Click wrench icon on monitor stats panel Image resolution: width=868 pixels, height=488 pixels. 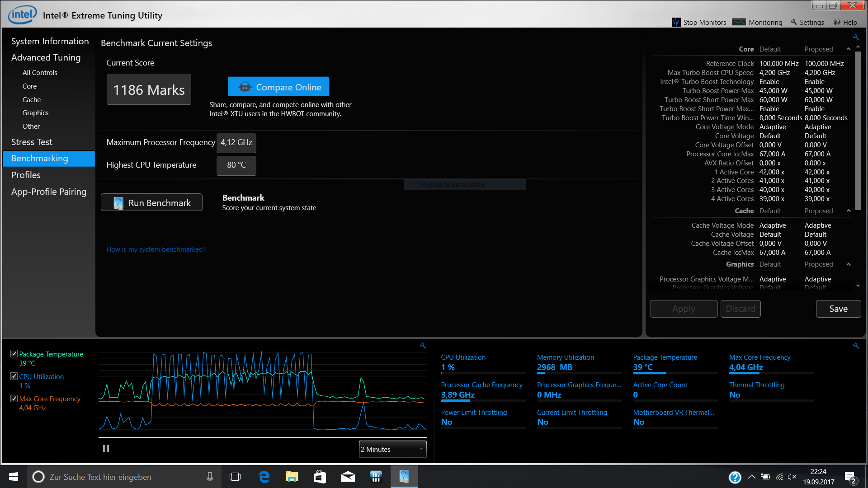coord(856,346)
